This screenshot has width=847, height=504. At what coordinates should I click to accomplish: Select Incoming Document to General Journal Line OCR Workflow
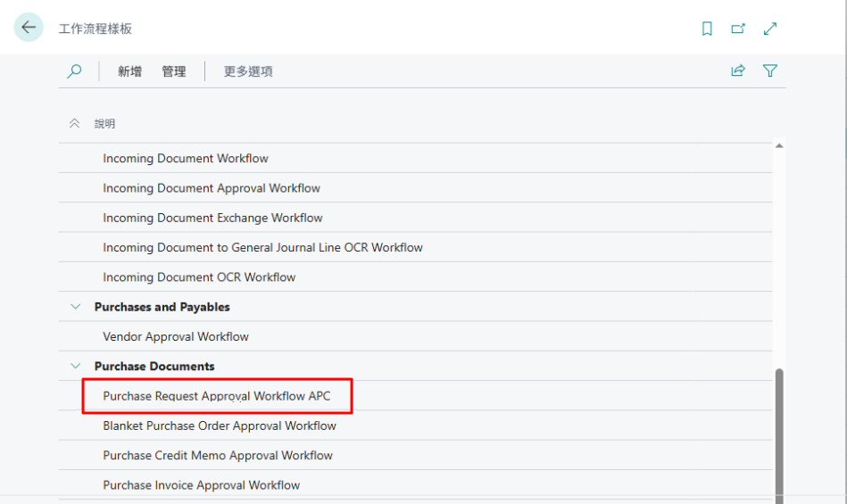(415, 247)
